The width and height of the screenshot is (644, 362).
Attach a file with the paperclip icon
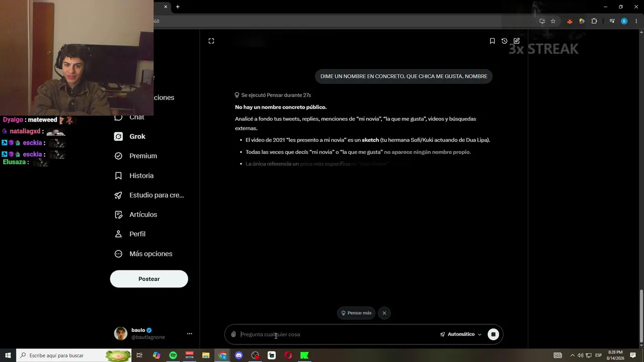pos(233,334)
